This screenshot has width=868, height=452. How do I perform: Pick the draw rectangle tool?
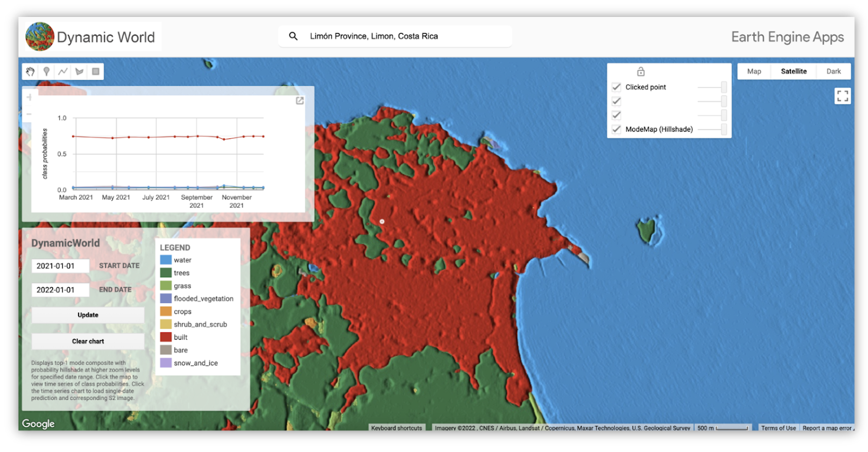pos(95,71)
